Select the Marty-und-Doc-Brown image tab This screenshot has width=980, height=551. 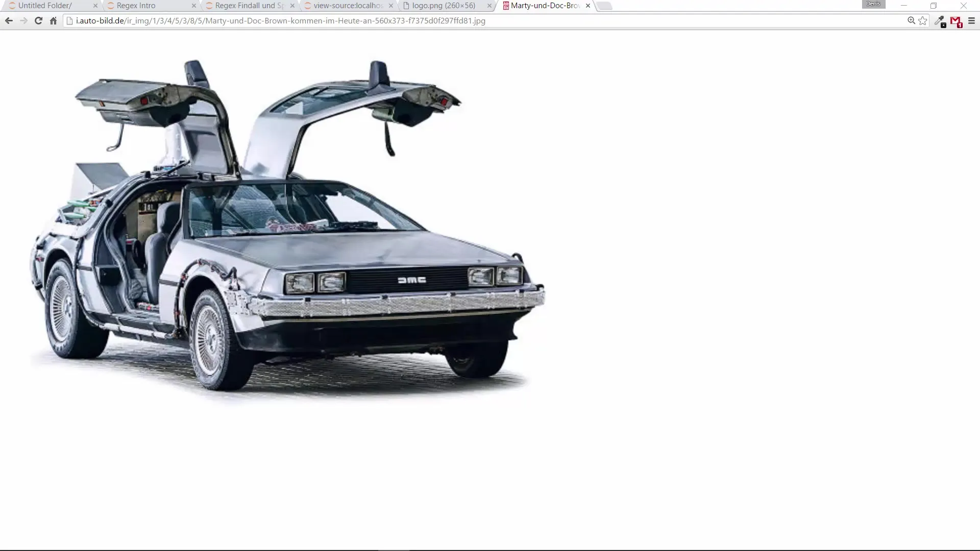point(545,6)
